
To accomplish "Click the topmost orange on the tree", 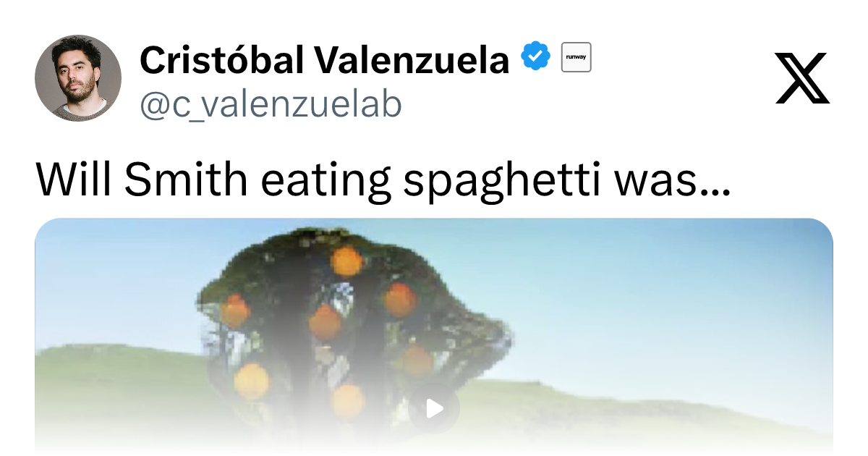I will click(347, 261).
